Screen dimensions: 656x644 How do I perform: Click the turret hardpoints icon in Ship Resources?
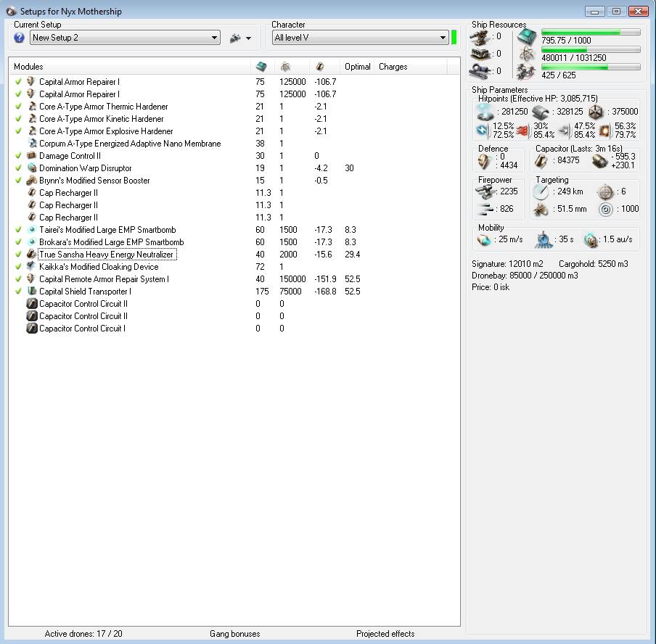click(480, 37)
